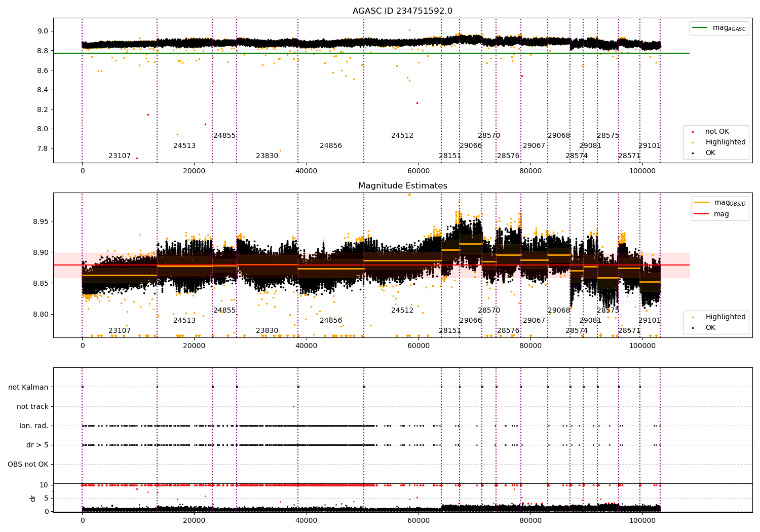Click obsid label 23830 in top plot

coord(267,156)
